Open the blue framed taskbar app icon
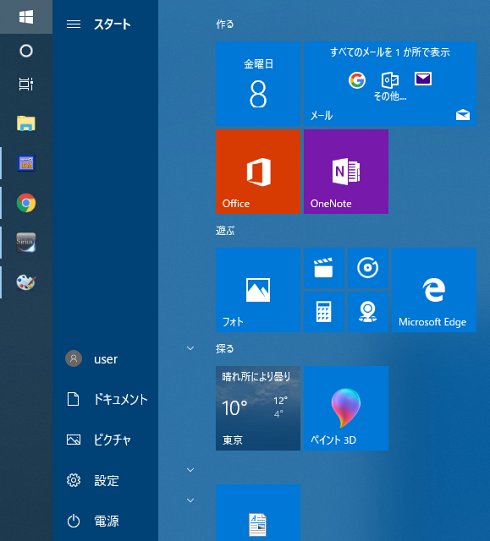Screen dimensions: 490x541 tap(26, 163)
